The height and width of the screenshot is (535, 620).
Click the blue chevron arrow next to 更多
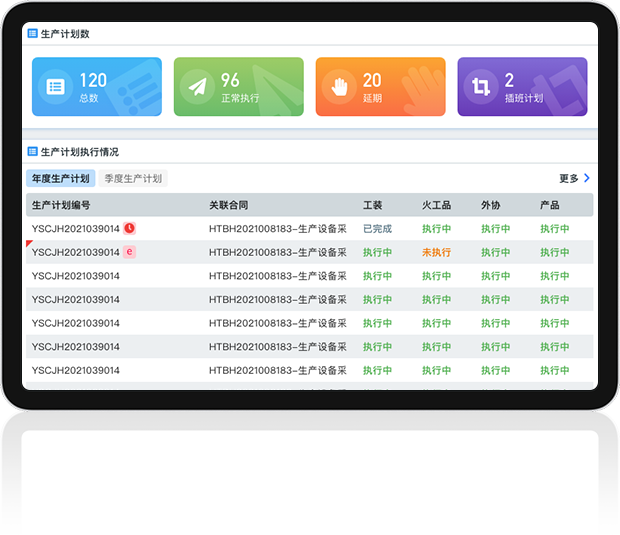tap(587, 178)
